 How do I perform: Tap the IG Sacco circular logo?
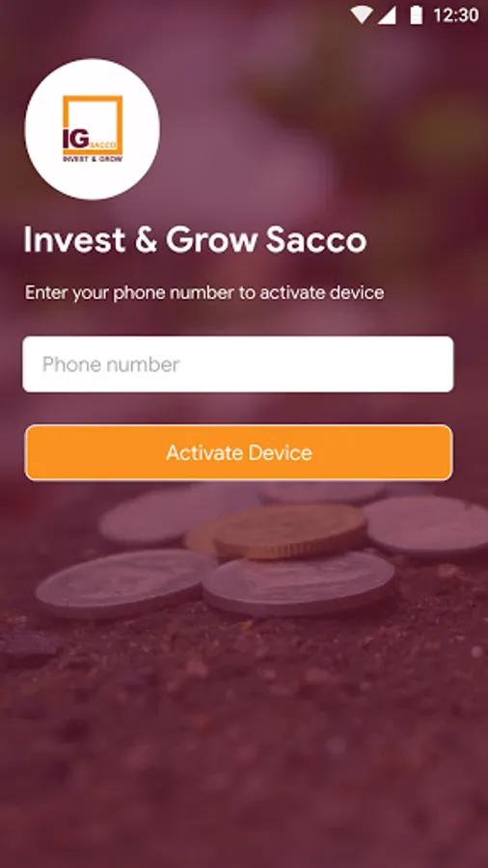pyautogui.click(x=93, y=129)
